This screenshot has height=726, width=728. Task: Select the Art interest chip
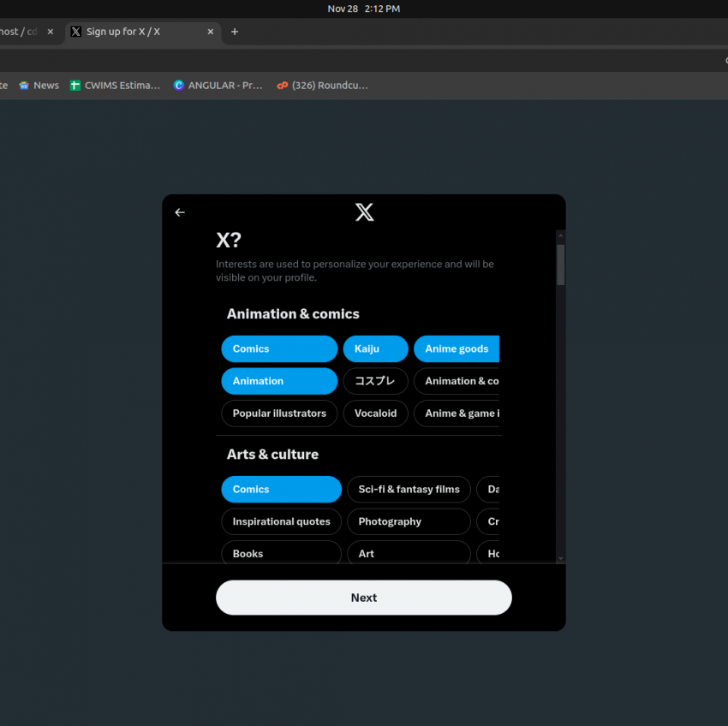pos(409,552)
